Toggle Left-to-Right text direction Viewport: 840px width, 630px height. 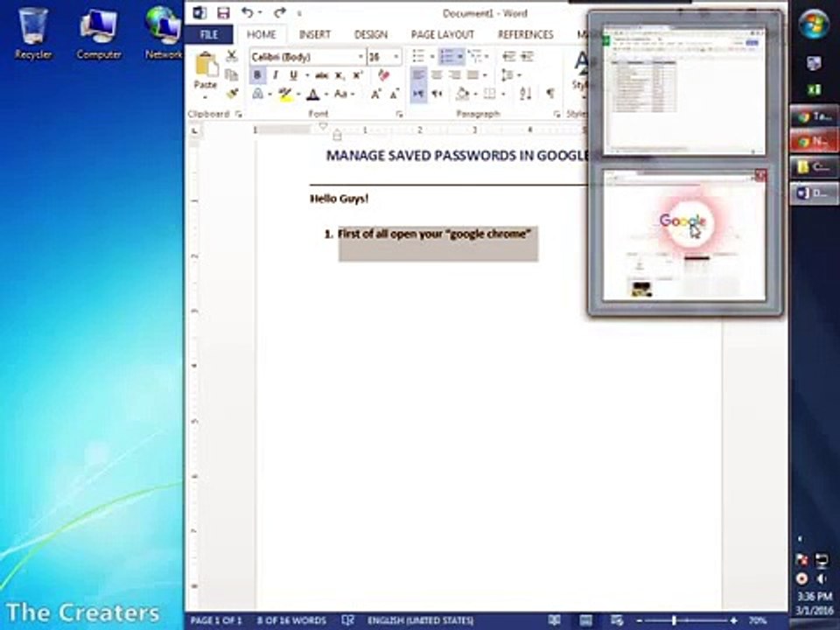(419, 94)
